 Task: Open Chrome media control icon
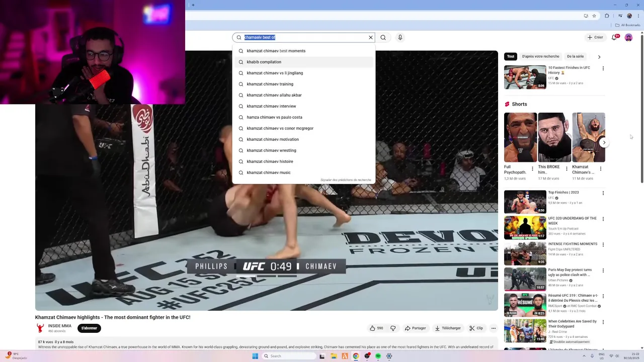point(620,16)
